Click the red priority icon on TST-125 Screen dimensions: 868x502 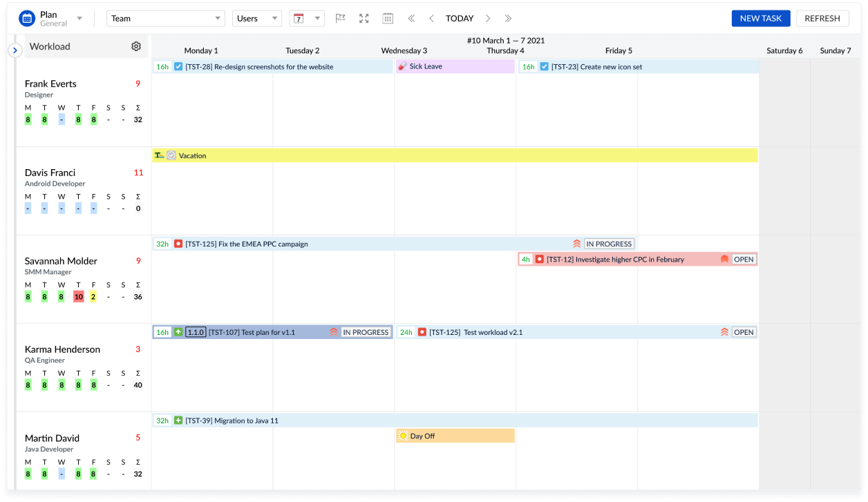click(179, 244)
